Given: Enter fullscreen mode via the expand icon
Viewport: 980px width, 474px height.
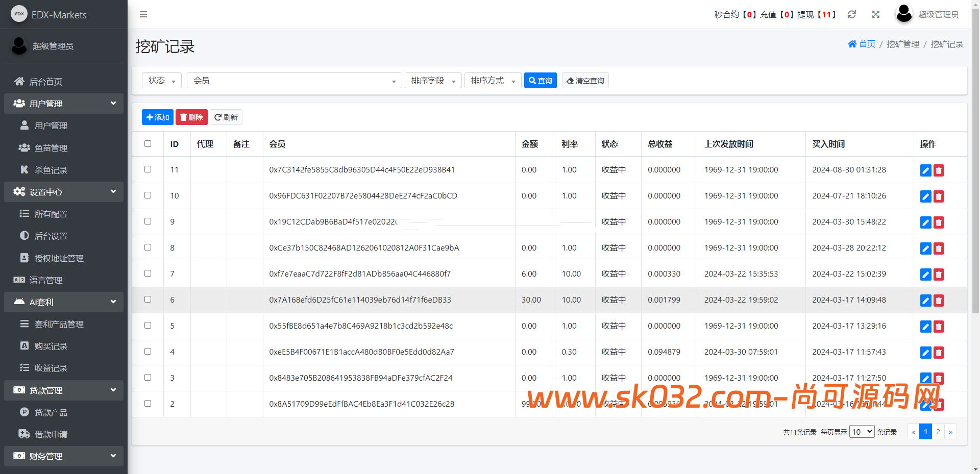Looking at the screenshot, I should click(x=875, y=14).
